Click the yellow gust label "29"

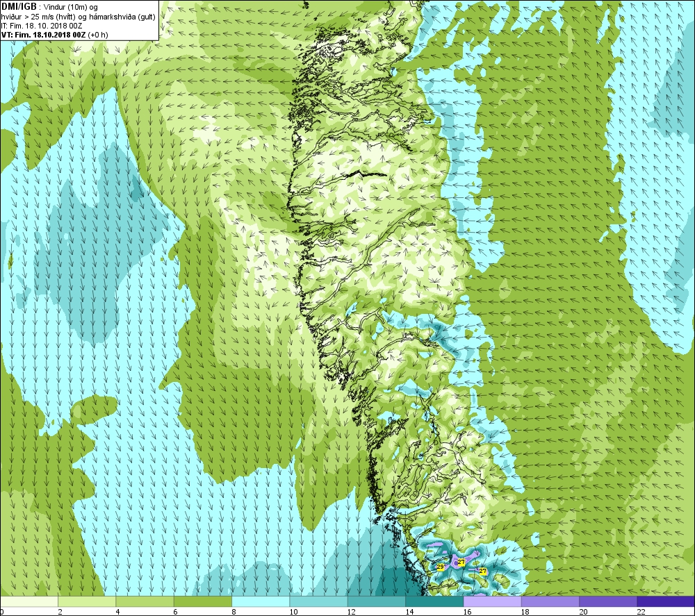[440, 567]
